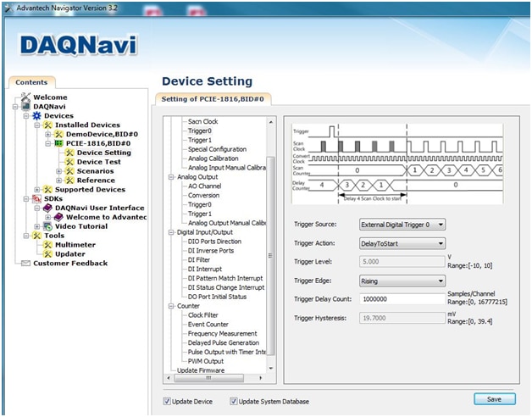Click the settings tree scroll right arrow
Image resolution: width=532 pixels, height=417 pixels.
[260, 378]
